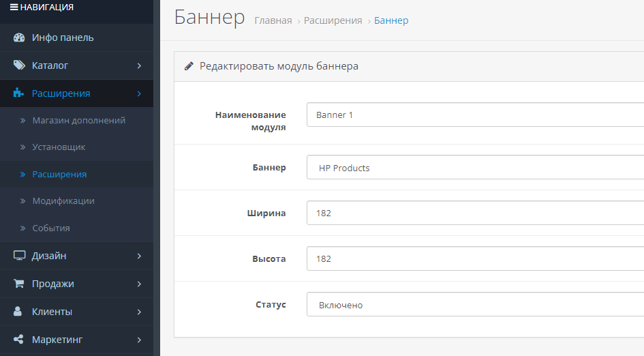
Task: Click the Расширения breadcrumb link
Action: point(333,20)
